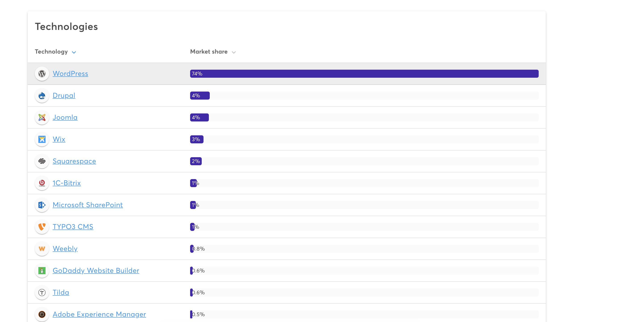This screenshot has width=644, height=322.
Task: Click the TYPO3 CMS 1% value
Action: (x=195, y=227)
